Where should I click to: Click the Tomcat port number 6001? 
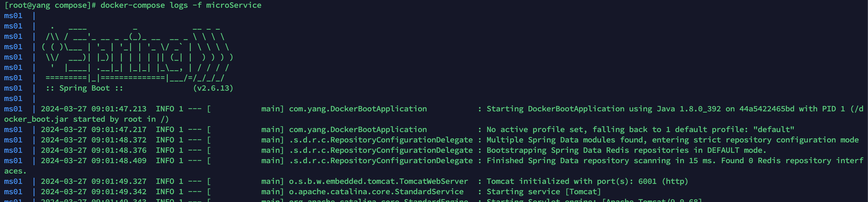pyautogui.click(x=647, y=181)
